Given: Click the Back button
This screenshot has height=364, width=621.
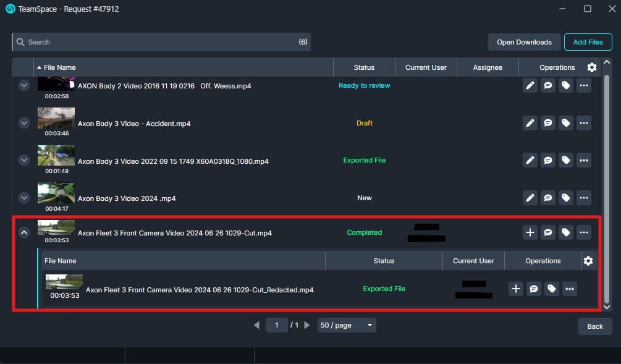Looking at the screenshot, I should (594, 326).
